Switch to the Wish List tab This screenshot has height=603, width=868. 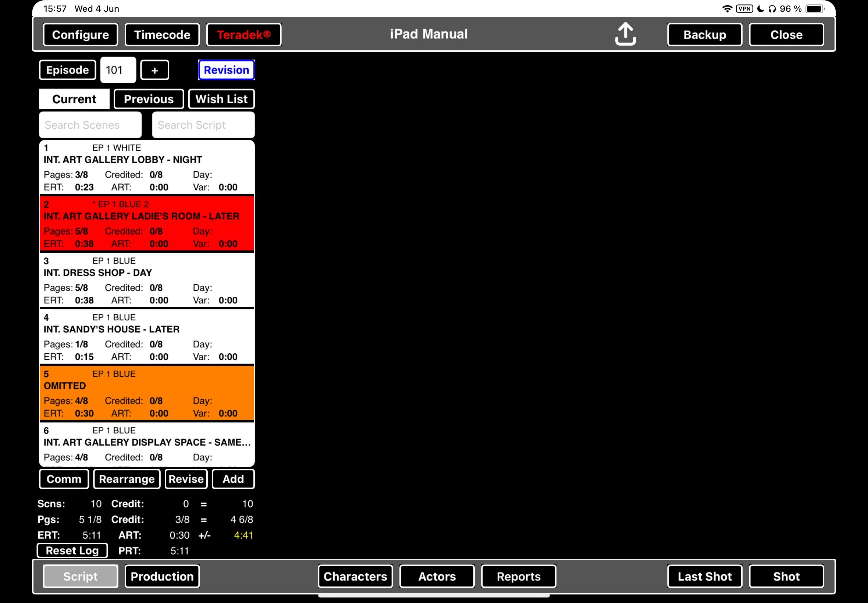click(221, 99)
